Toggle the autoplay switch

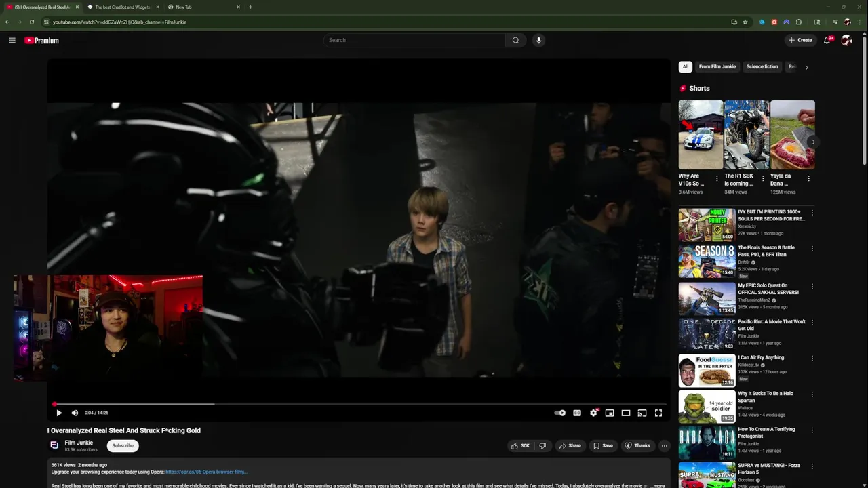pos(559,413)
